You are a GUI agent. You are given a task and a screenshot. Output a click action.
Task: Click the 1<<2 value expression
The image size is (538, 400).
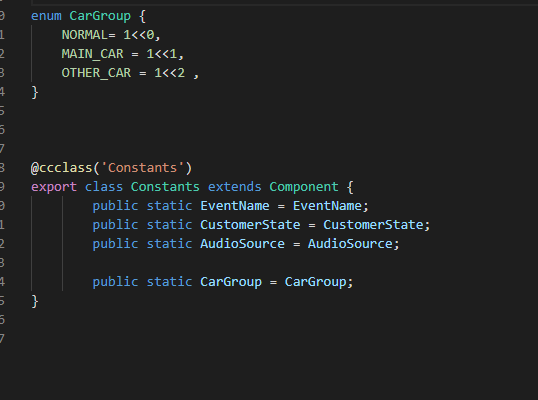[169, 73]
